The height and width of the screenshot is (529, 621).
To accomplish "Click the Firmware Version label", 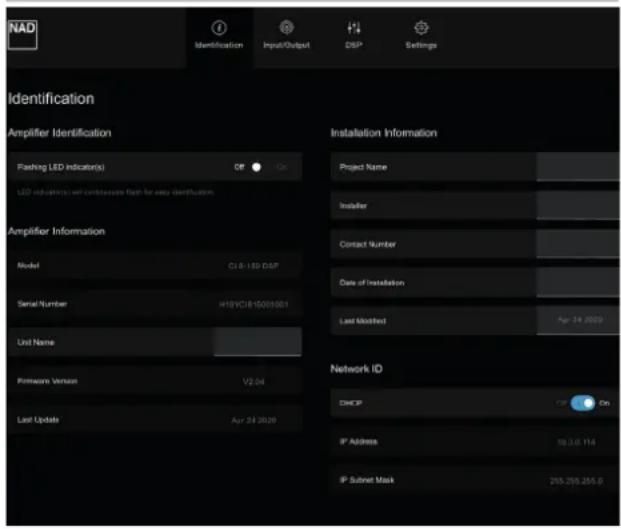I will coord(47,381).
